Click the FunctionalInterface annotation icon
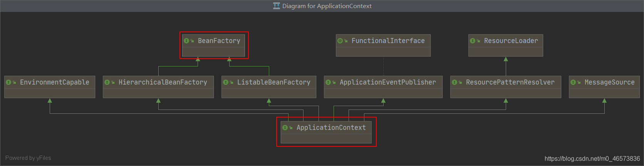644x166 pixels. [340, 41]
